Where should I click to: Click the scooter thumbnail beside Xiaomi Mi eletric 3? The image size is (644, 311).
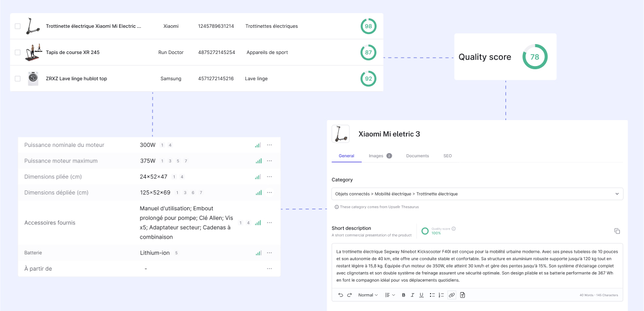(341, 134)
